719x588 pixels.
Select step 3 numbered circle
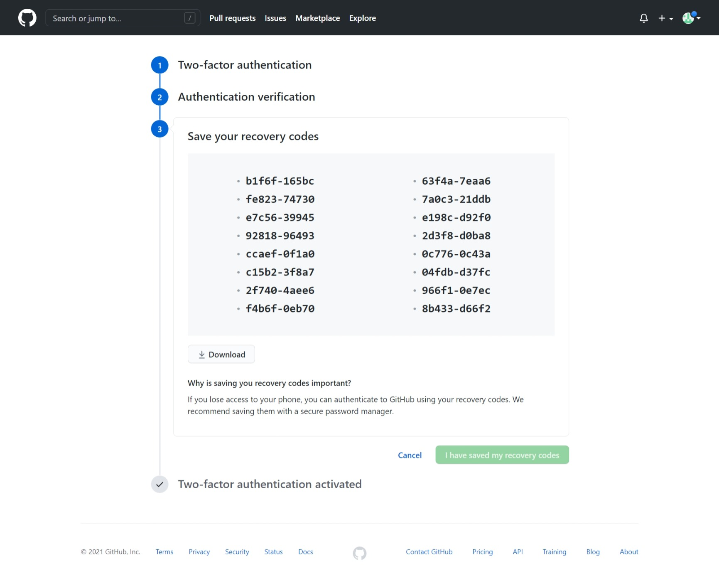pos(159,129)
